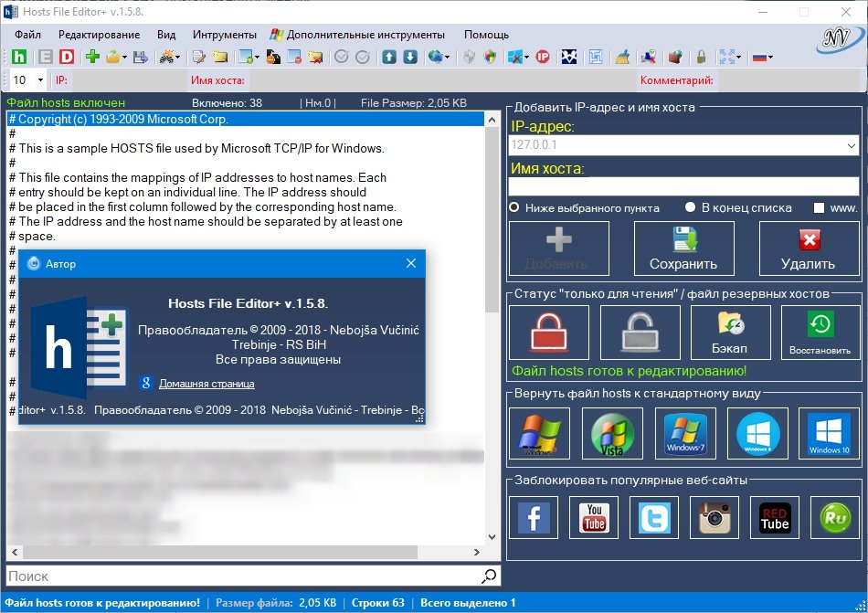Open the Файл menu
Viewport: 868px width, 613px height.
coord(27,35)
